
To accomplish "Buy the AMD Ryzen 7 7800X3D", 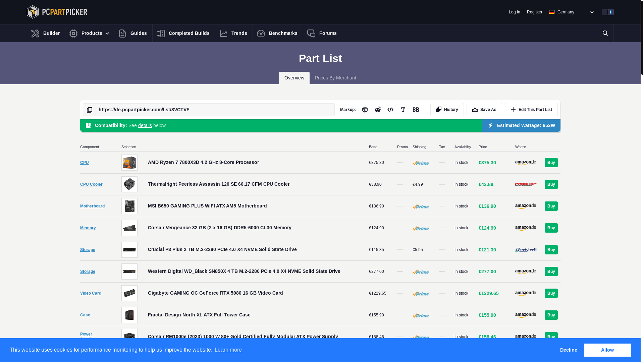I will (551, 163).
